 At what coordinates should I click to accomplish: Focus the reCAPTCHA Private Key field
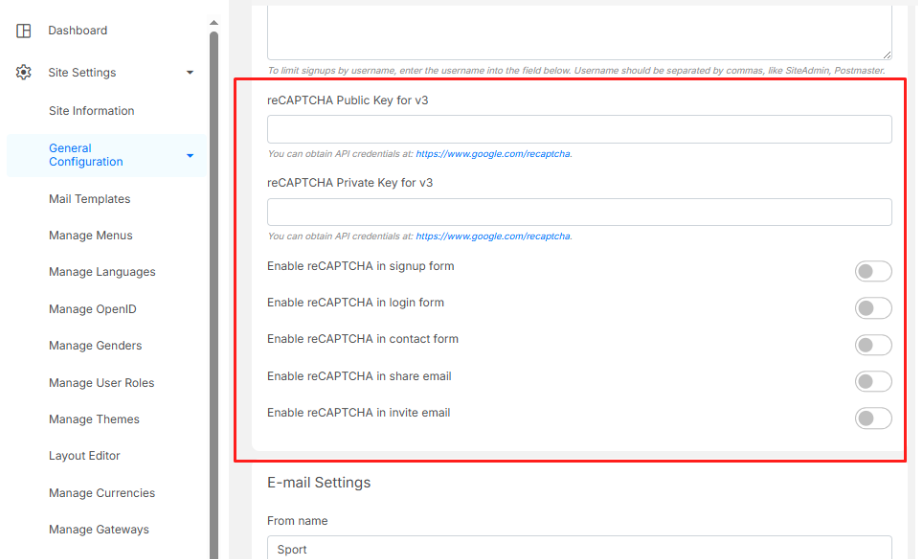tap(579, 212)
